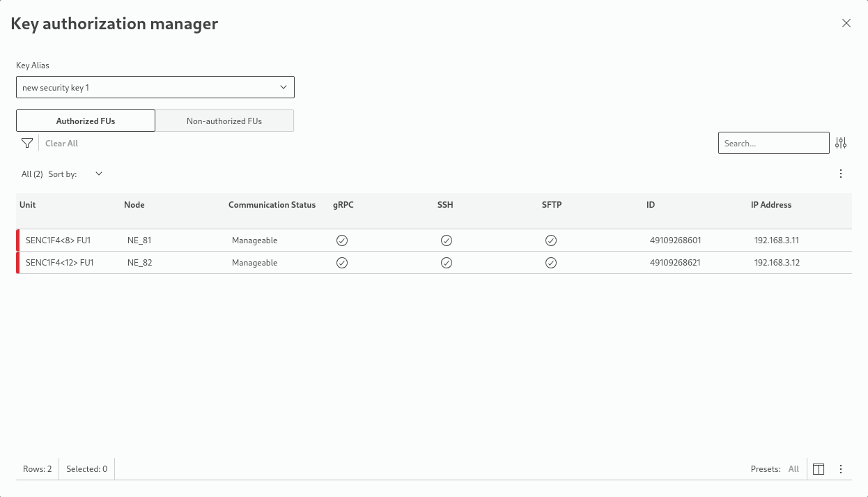Sort by the Communication Status column header
The image size is (868, 497).
point(272,205)
